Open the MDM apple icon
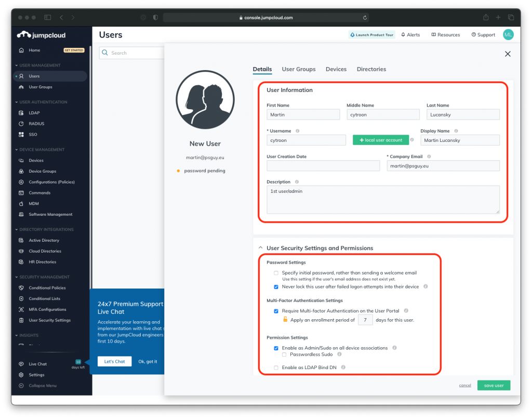Viewport: 532px width, 419px height. point(21,204)
